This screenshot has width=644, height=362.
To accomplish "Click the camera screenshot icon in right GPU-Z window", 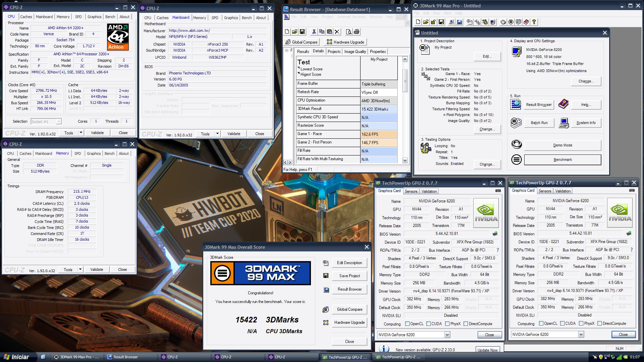I will tap(632, 190).
